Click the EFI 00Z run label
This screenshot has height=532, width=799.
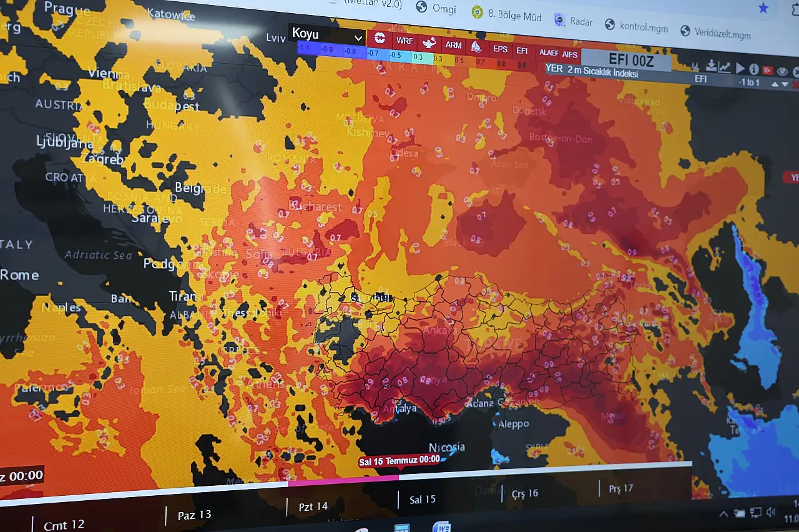click(x=626, y=60)
